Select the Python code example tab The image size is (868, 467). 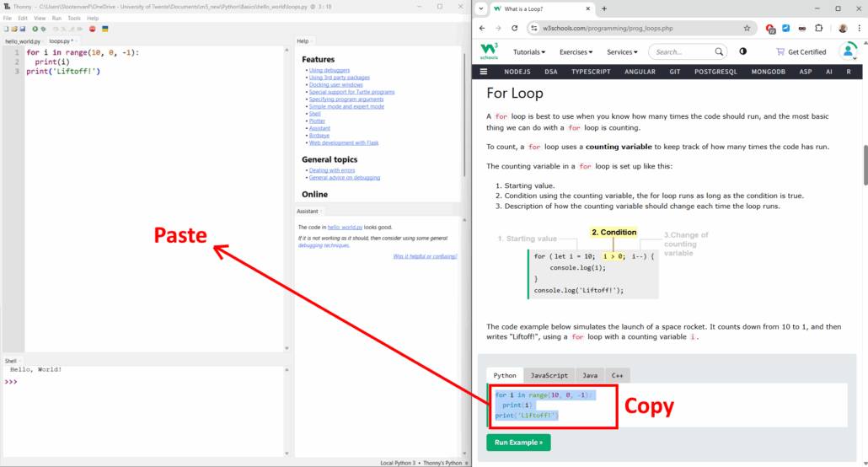[505, 376]
